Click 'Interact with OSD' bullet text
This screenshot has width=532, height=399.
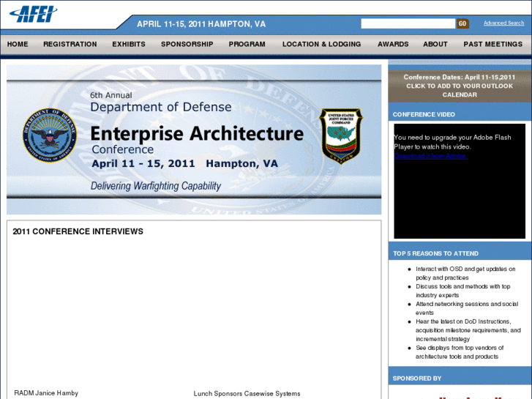click(x=465, y=273)
